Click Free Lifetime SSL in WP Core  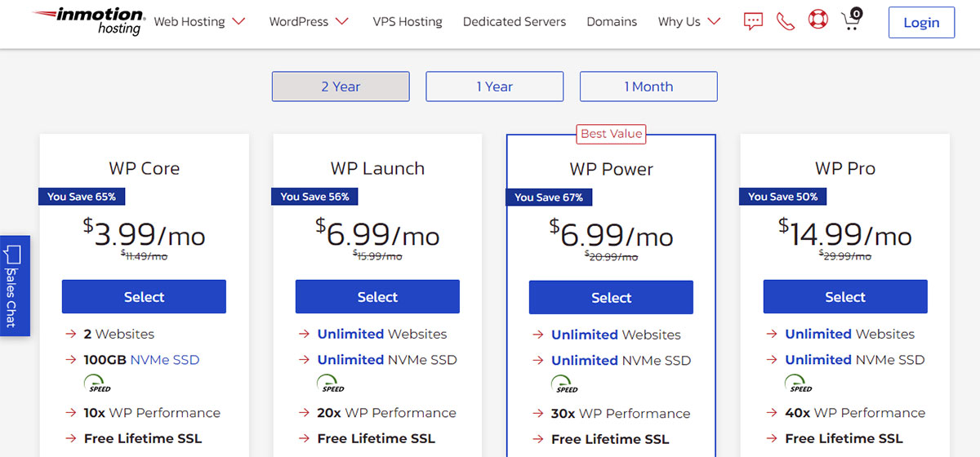(143, 439)
